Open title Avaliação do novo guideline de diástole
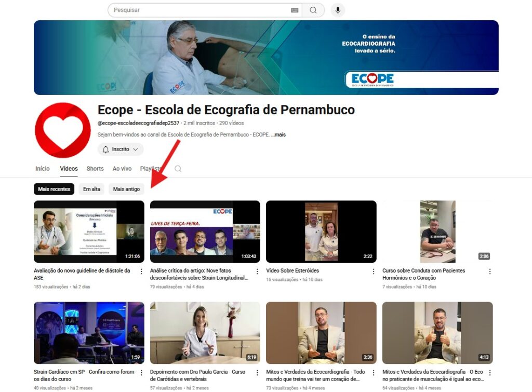 pos(82,274)
